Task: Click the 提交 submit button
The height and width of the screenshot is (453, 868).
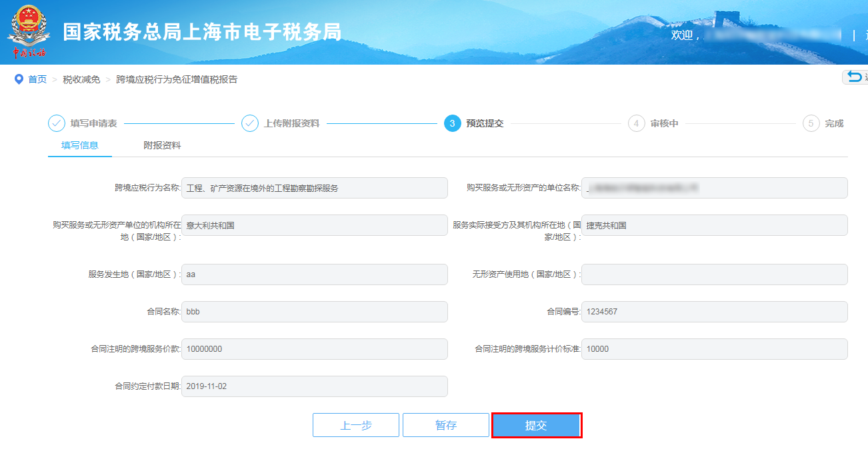Action: click(536, 424)
